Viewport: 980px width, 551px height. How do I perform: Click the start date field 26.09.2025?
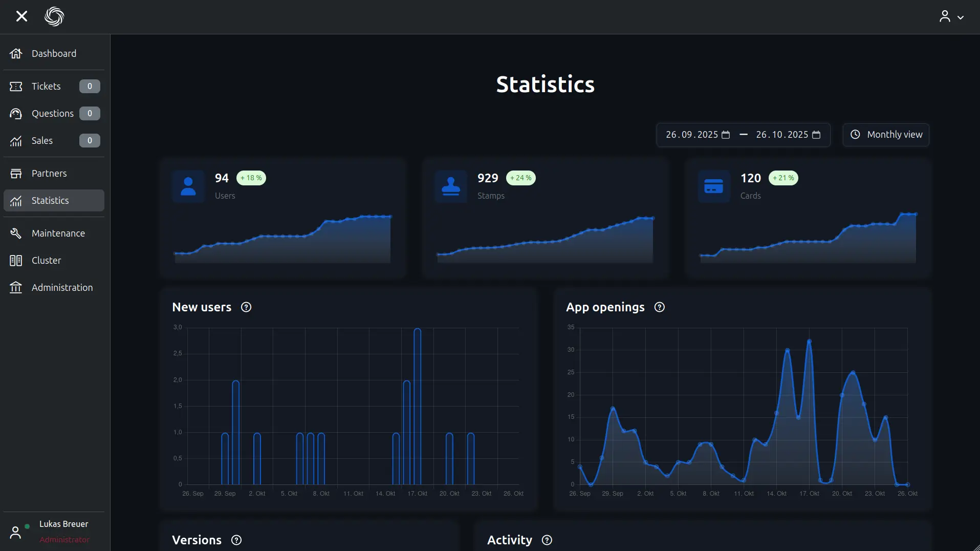pos(691,135)
